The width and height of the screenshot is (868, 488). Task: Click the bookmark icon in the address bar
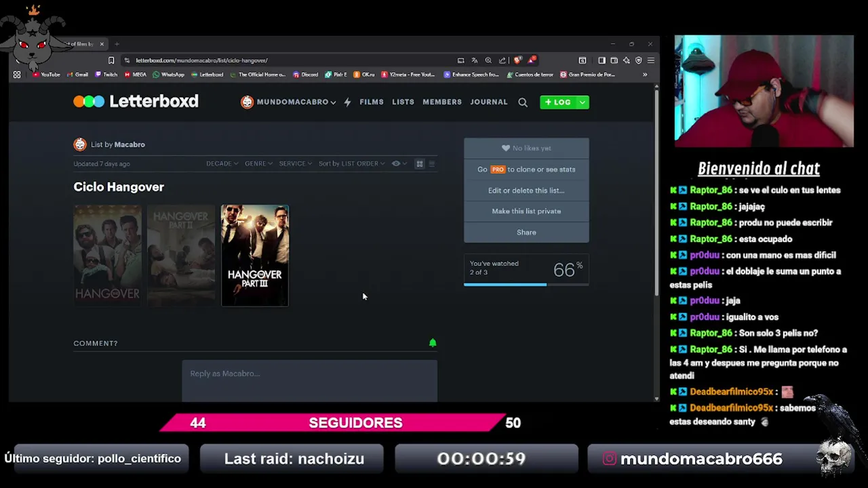pyautogui.click(x=111, y=60)
